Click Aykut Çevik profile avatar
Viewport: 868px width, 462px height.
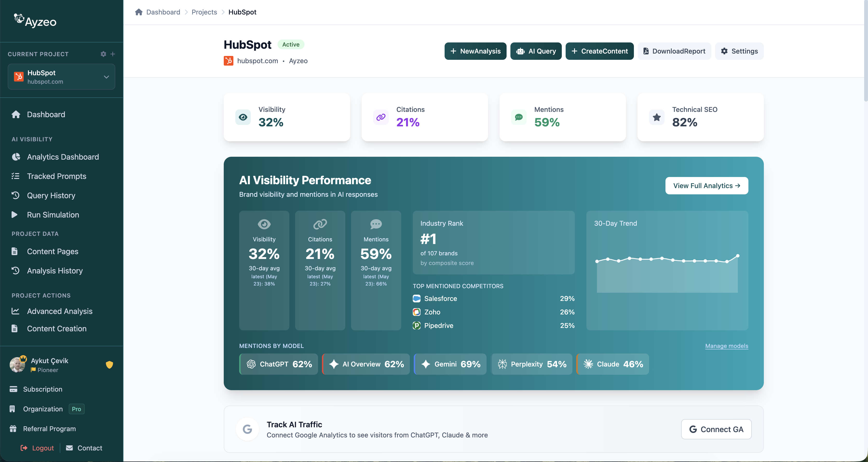click(17, 365)
